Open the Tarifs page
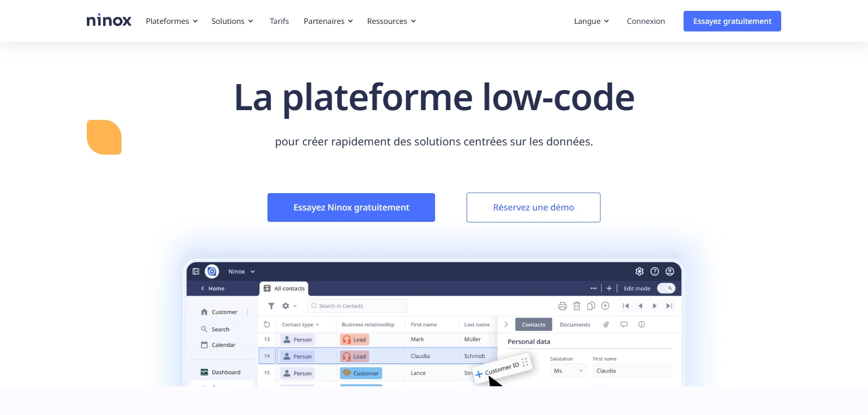Viewport: 868px width, 415px height. [279, 21]
